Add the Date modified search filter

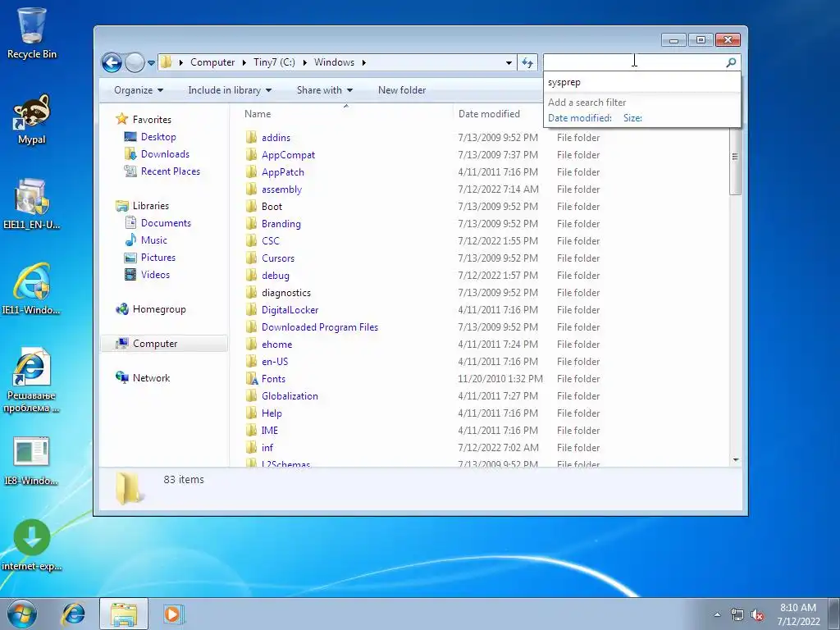point(580,118)
